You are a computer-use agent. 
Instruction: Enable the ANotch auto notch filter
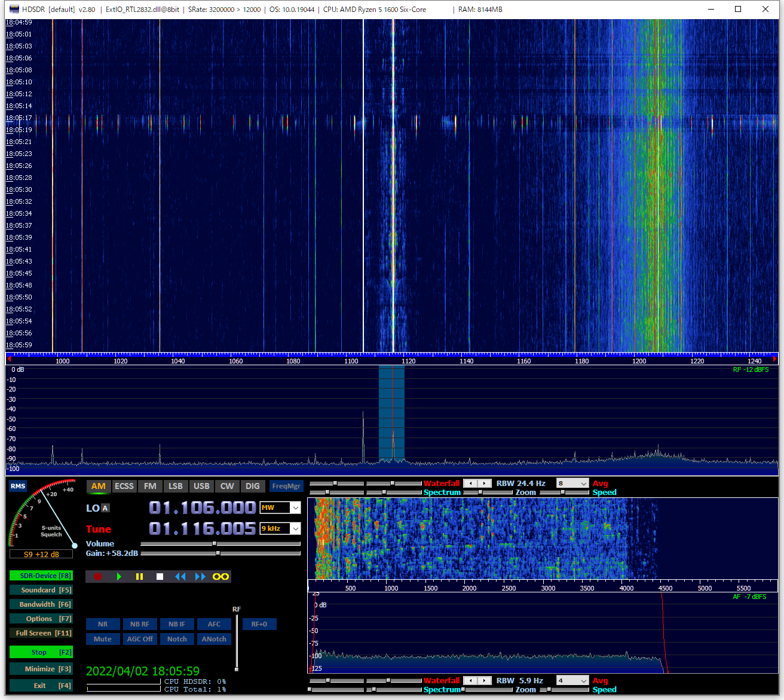(214, 639)
